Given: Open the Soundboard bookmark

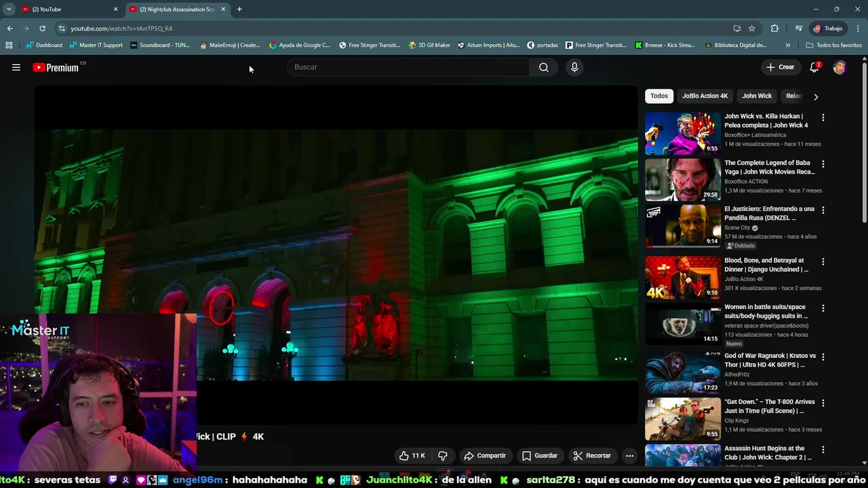Looking at the screenshot, I should click(160, 45).
